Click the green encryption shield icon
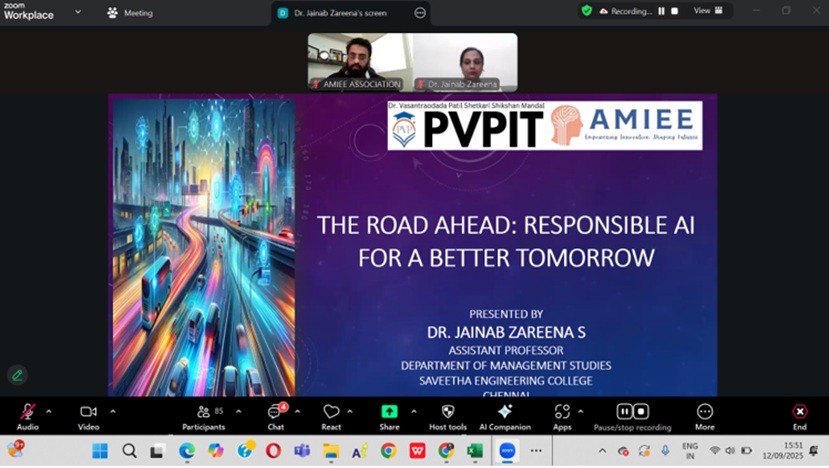The width and height of the screenshot is (829, 468). pyautogui.click(x=587, y=11)
